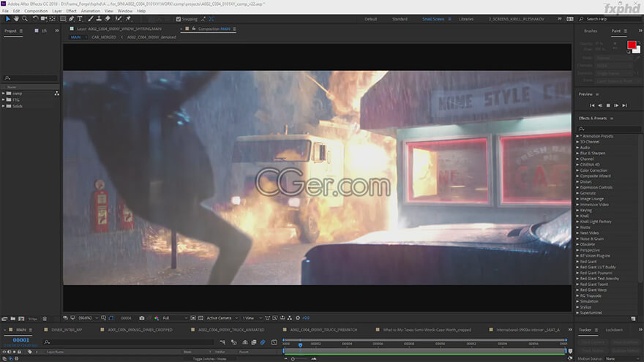Toggle hide shy layers switch in timeline
Screen dimensions: 644x362
coord(244,342)
